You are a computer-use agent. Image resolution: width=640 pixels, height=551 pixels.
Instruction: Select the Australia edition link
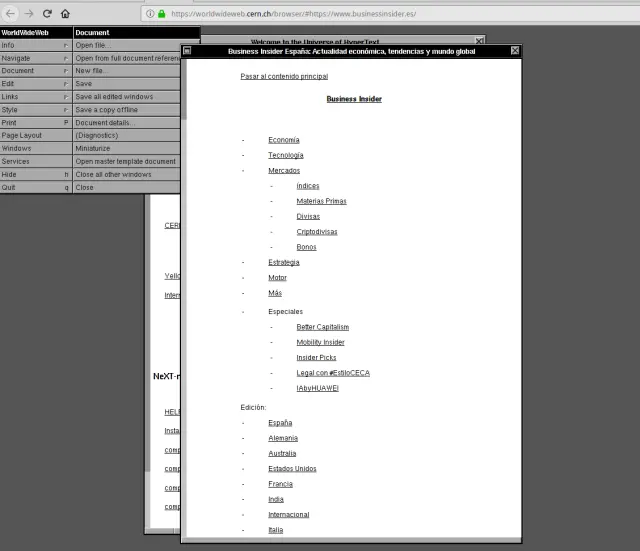pos(282,453)
